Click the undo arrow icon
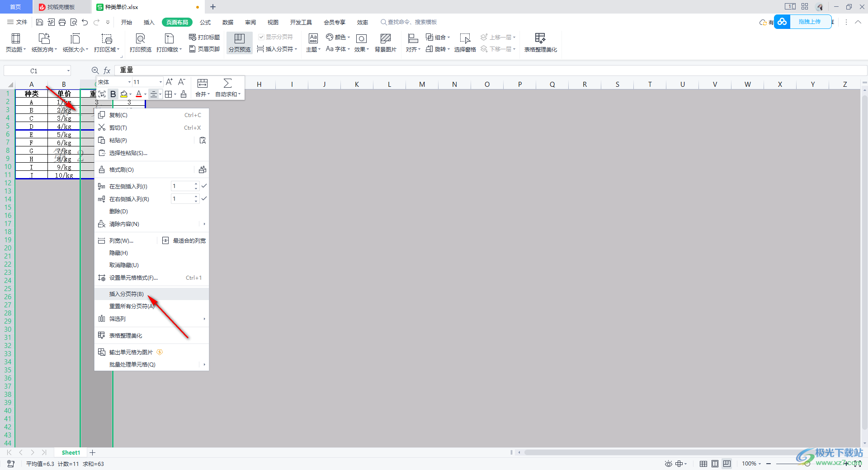This screenshot has width=868, height=470. coord(85,22)
